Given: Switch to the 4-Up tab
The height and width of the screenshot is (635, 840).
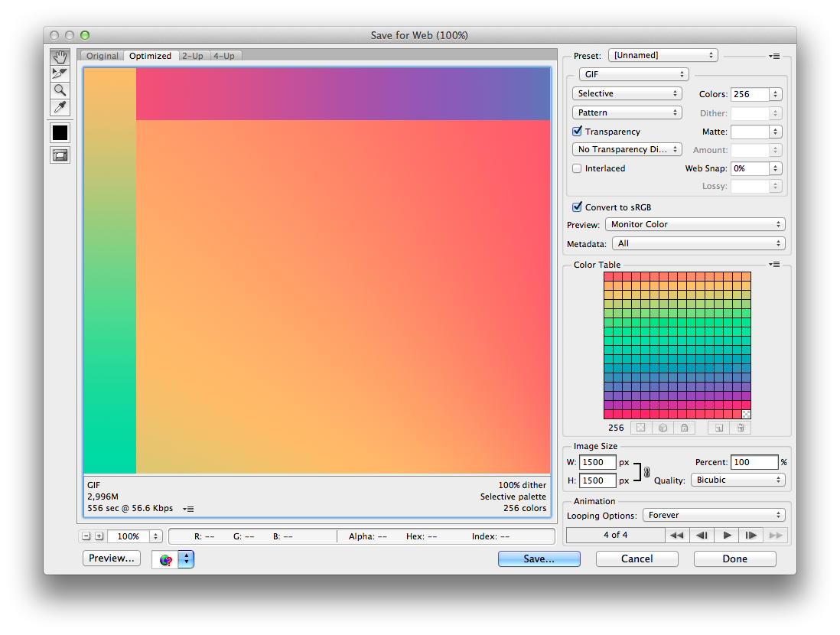Looking at the screenshot, I should 224,56.
